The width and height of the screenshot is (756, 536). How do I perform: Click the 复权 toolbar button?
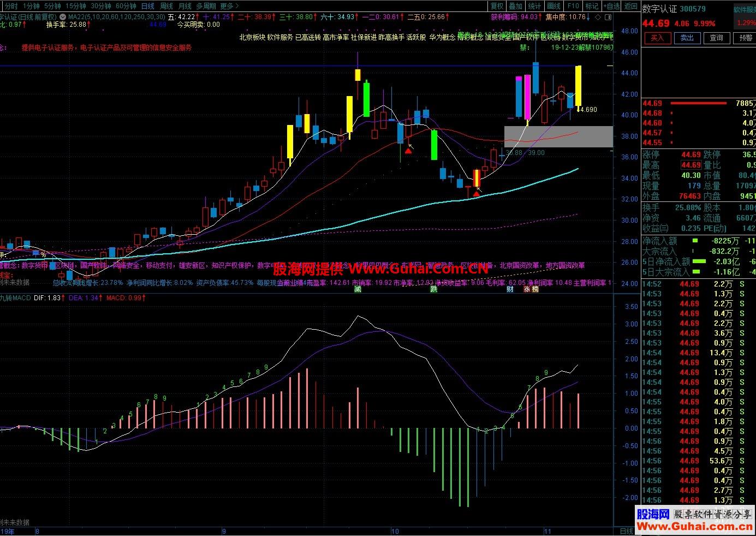(497, 6)
